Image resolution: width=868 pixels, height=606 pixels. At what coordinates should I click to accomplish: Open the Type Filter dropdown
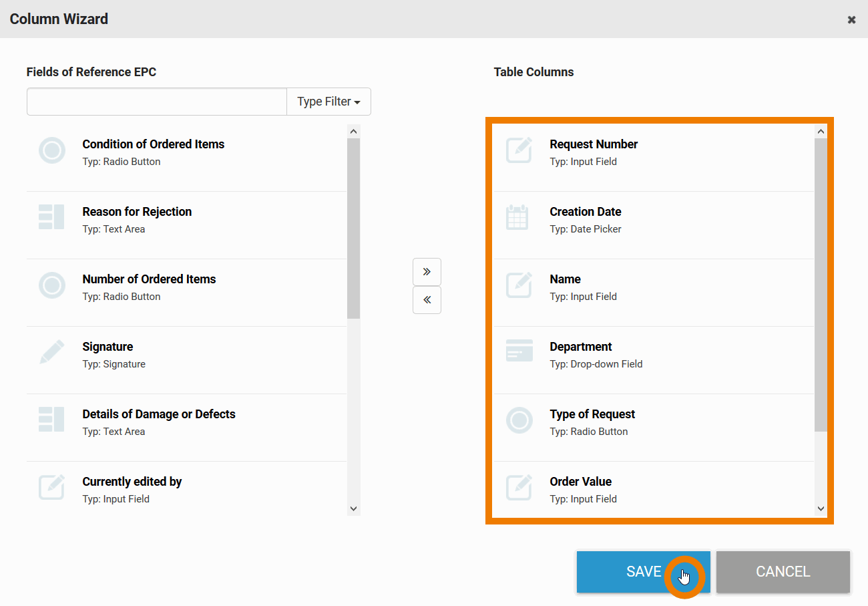coord(329,102)
